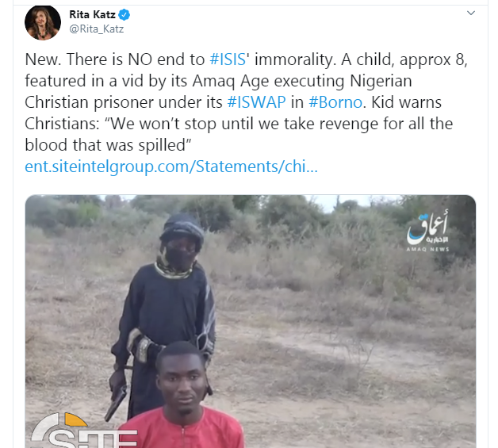Screen dimensions: 498x448
Task: Open the tweet options chevron menu
Action: click(471, 14)
